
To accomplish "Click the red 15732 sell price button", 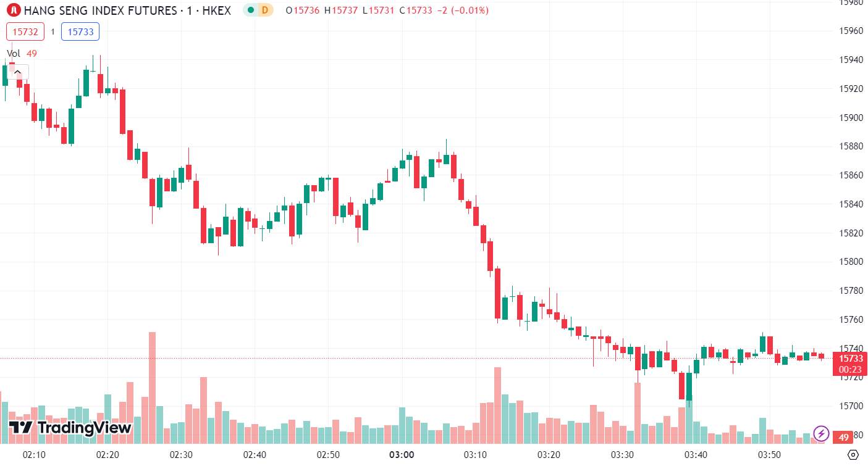I will pos(25,31).
